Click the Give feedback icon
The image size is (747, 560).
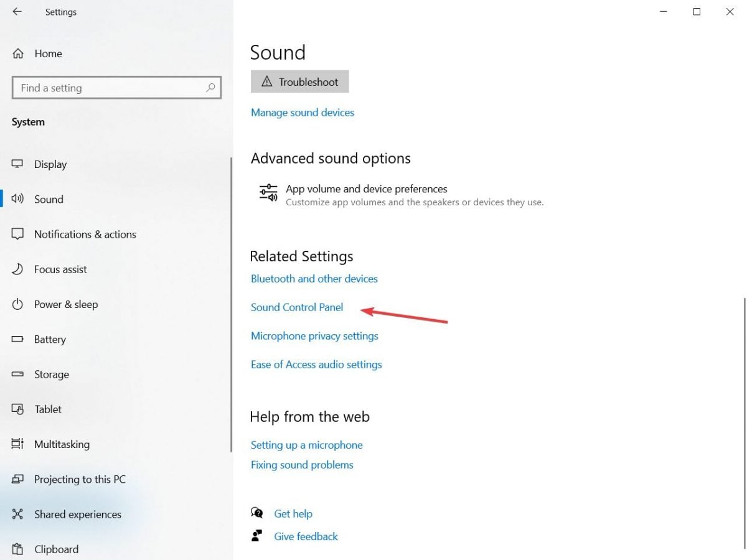[x=256, y=535]
